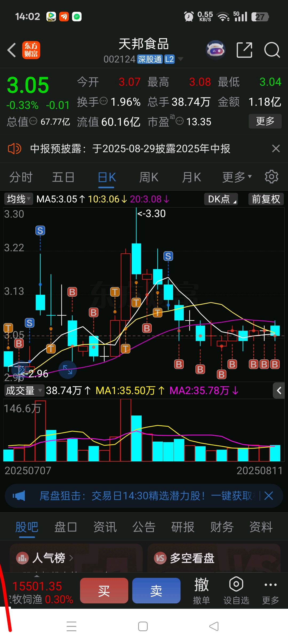Screen dimensions: 288x644
Task: Tap the B marker at the 3.13 price level
Action: pos(72,292)
